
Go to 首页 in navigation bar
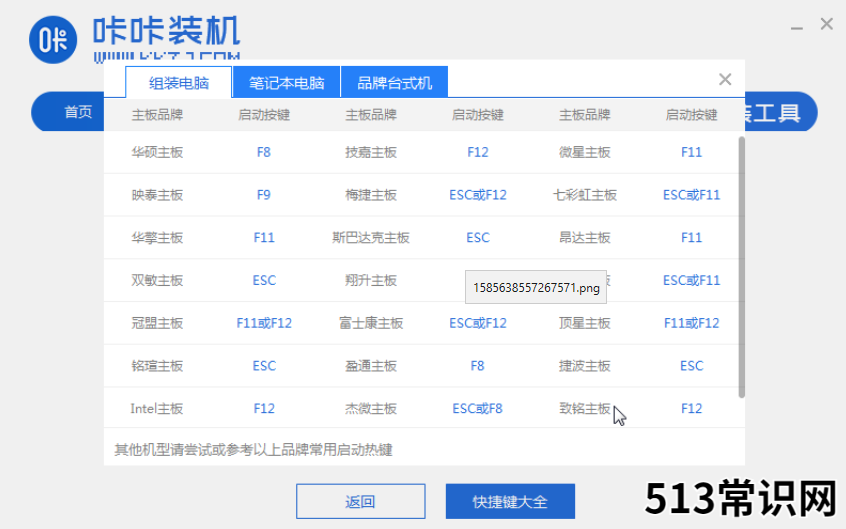coord(78,112)
